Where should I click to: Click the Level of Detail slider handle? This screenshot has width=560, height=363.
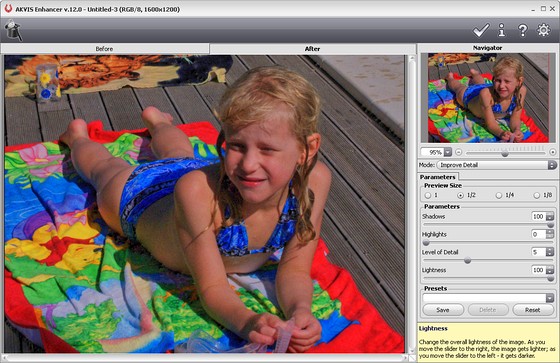(468, 261)
